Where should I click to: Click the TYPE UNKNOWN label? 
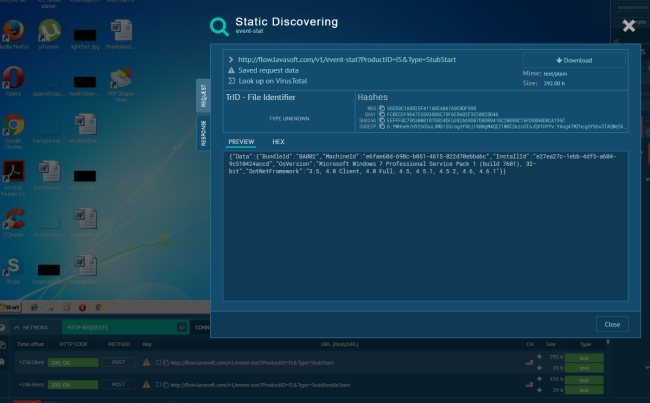point(289,119)
